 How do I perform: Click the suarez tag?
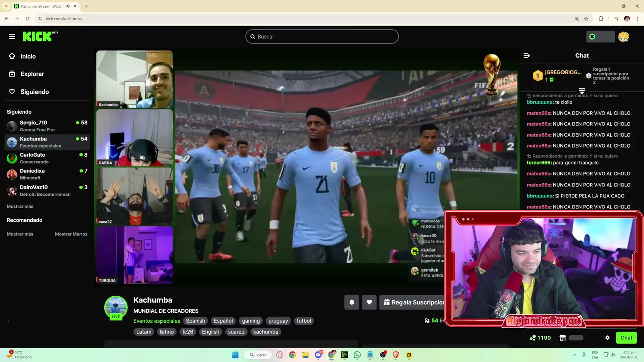(x=236, y=332)
